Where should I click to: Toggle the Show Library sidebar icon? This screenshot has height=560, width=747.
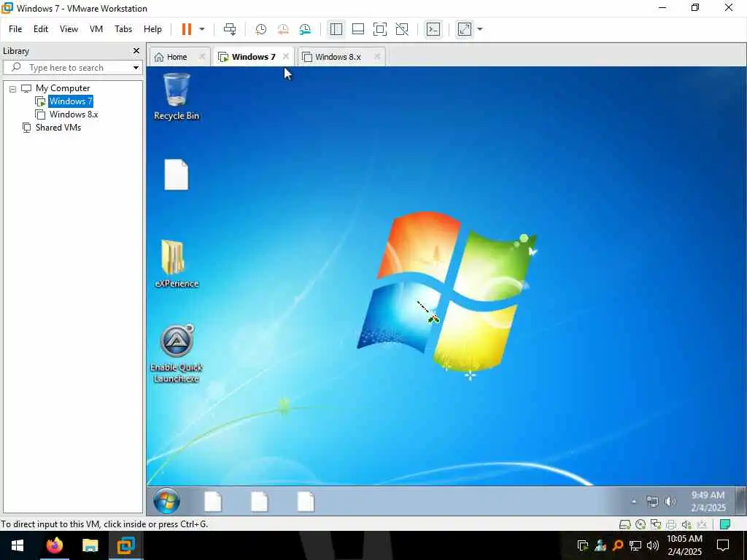click(x=336, y=29)
